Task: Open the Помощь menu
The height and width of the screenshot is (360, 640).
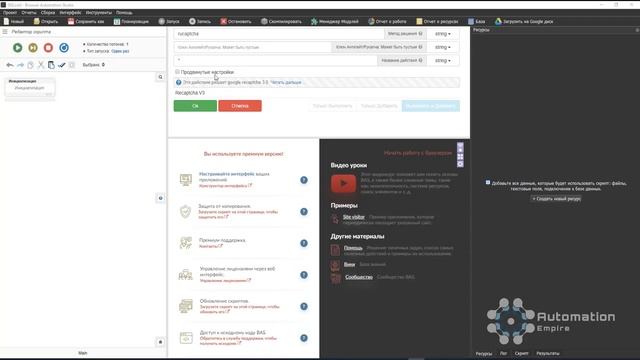Action: (x=124, y=13)
